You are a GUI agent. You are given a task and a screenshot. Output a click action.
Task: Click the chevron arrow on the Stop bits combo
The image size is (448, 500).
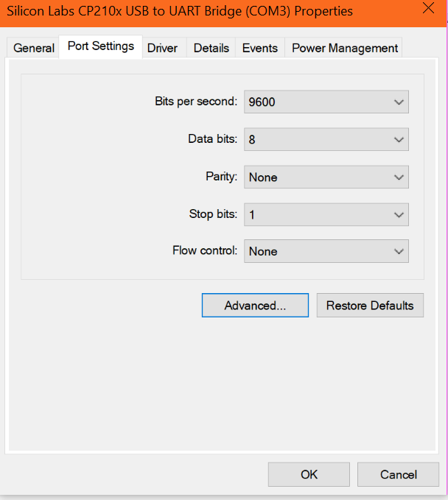pyautogui.click(x=399, y=214)
